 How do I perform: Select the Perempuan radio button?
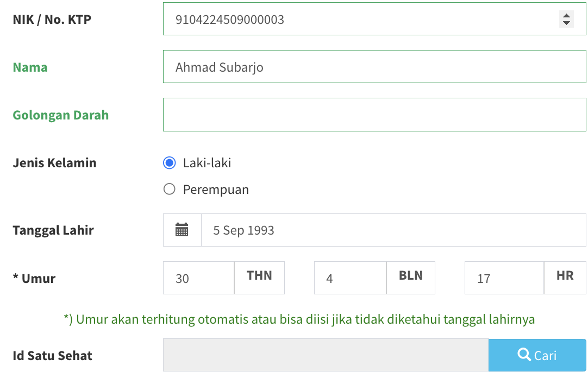coord(170,189)
